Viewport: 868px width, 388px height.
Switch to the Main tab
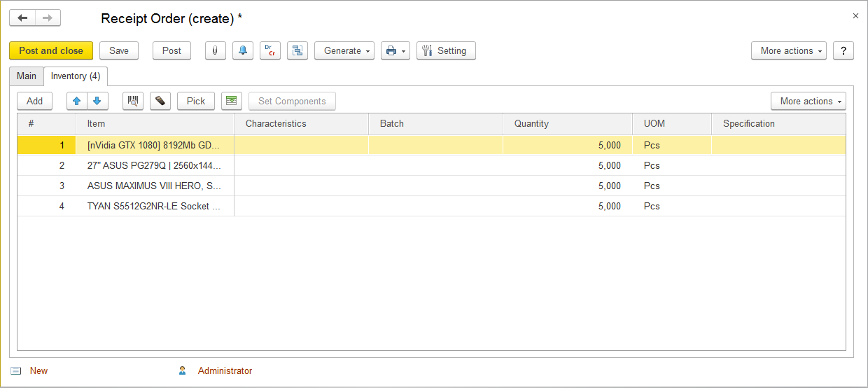coord(27,76)
